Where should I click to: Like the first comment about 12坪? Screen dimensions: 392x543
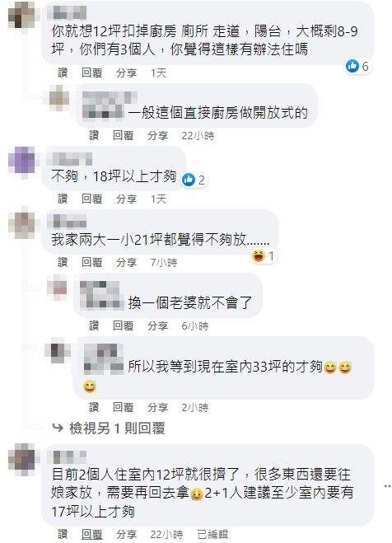click(63, 73)
